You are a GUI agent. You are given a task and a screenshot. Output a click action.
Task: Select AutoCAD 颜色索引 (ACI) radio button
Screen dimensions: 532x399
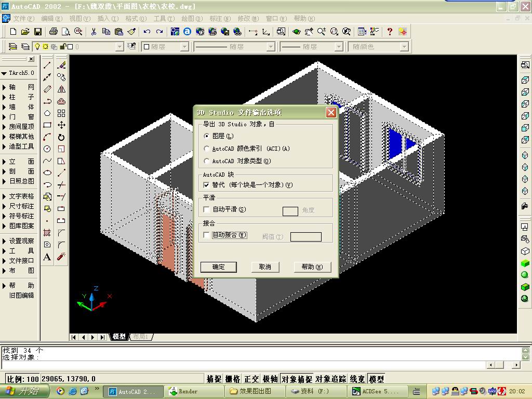(x=206, y=149)
